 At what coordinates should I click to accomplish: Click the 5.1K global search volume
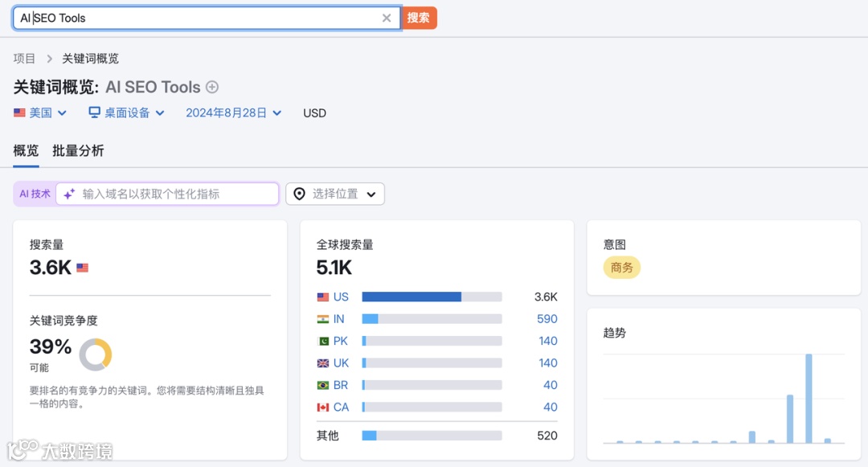tap(334, 268)
